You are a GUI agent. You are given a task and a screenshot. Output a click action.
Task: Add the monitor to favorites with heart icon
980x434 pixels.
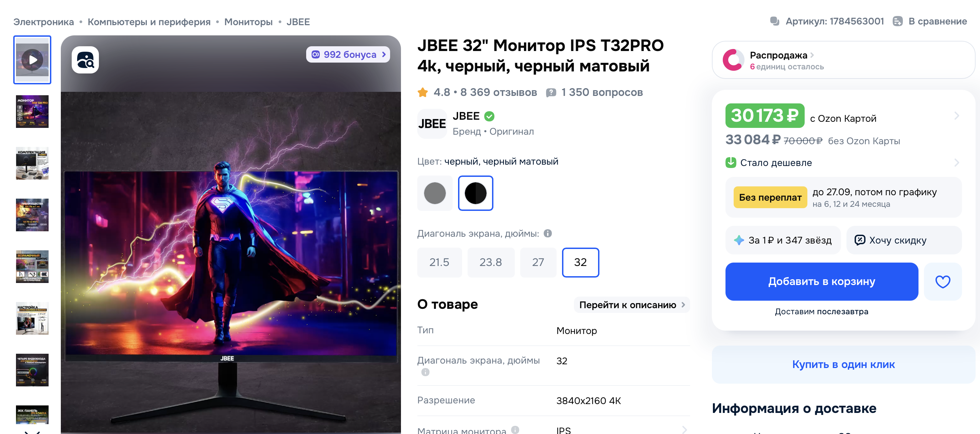943,281
